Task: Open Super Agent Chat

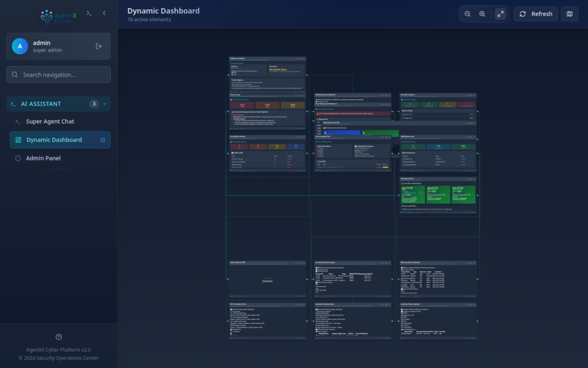Action: coord(60,121)
